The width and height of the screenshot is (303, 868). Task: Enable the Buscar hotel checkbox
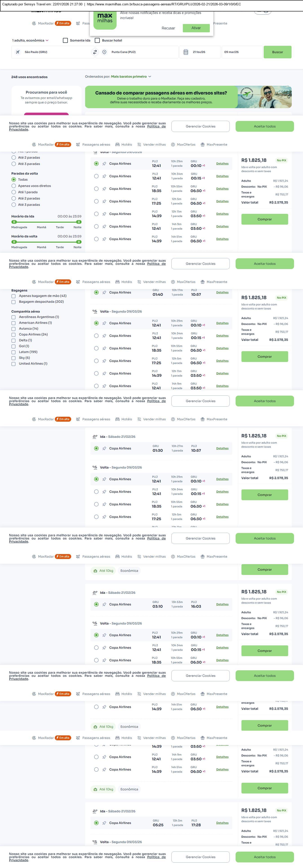(97, 40)
